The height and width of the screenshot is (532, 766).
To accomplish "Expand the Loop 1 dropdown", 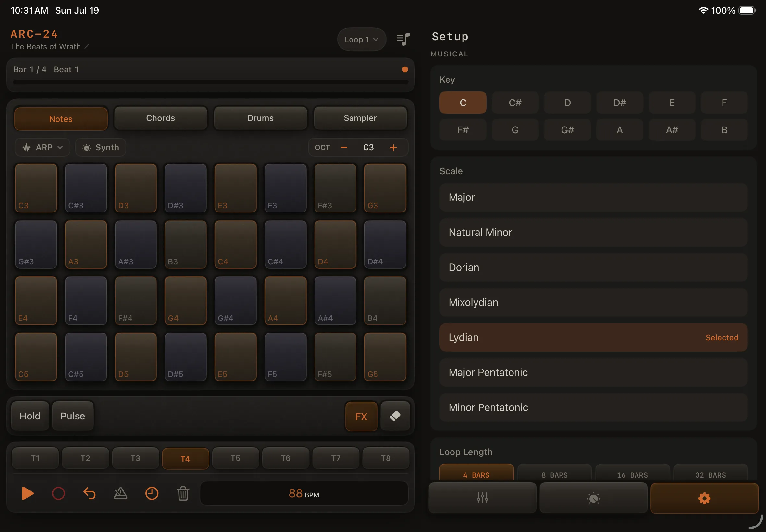I will tap(362, 39).
